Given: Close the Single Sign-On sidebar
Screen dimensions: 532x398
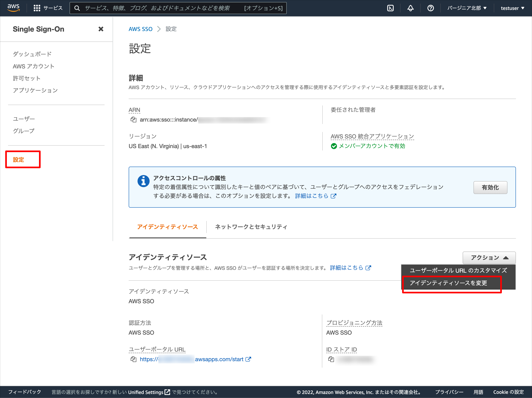Looking at the screenshot, I should pyautogui.click(x=101, y=29).
